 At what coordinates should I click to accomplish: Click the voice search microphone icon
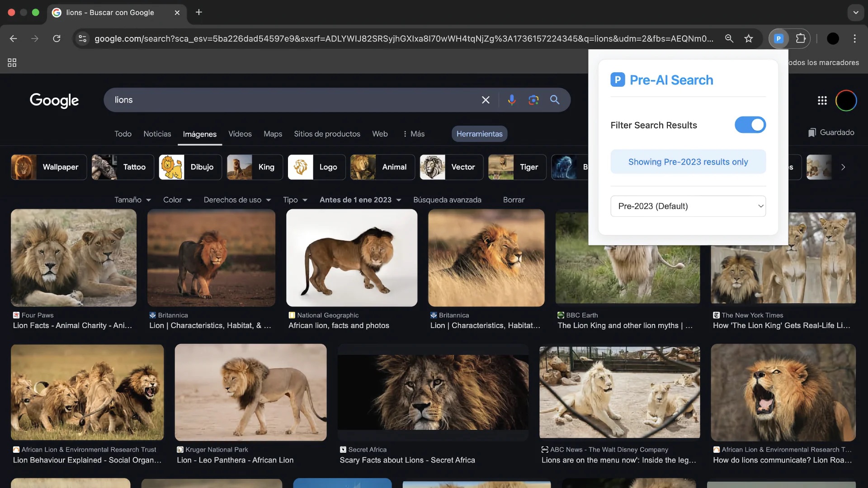coord(511,99)
